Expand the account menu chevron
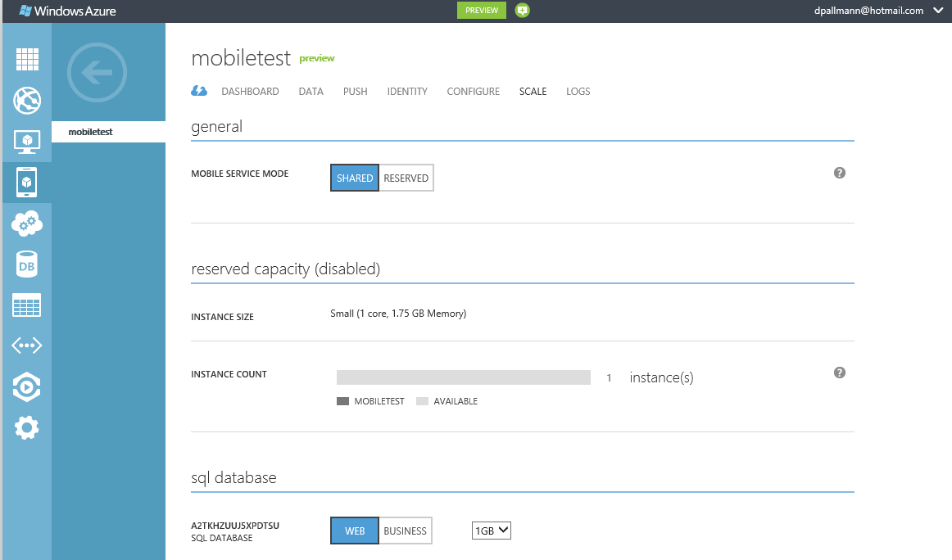This screenshot has height=560, width=952. [938, 11]
